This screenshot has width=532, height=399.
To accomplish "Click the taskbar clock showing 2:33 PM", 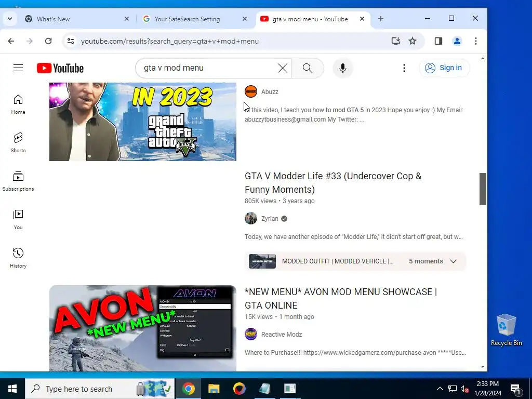I will 488,389.
